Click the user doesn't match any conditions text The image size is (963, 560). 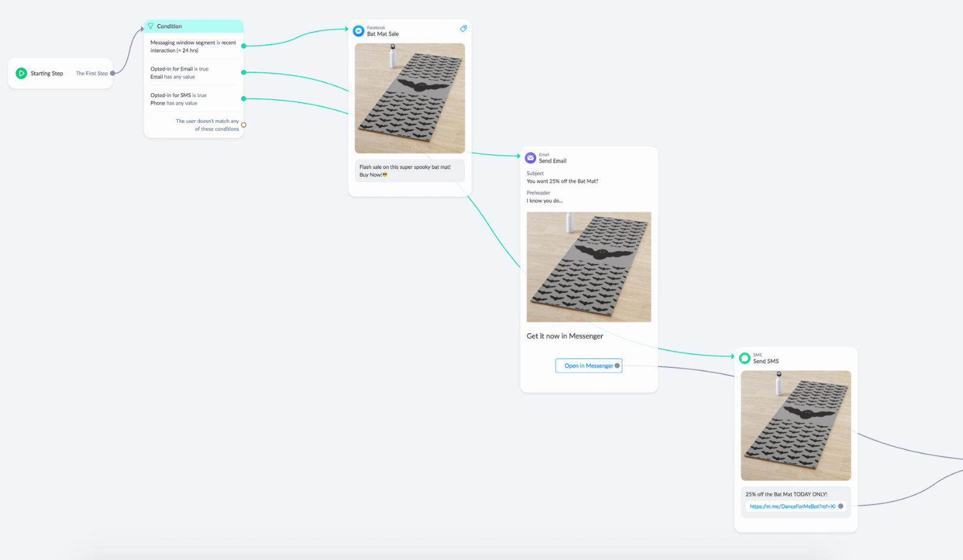coord(207,125)
